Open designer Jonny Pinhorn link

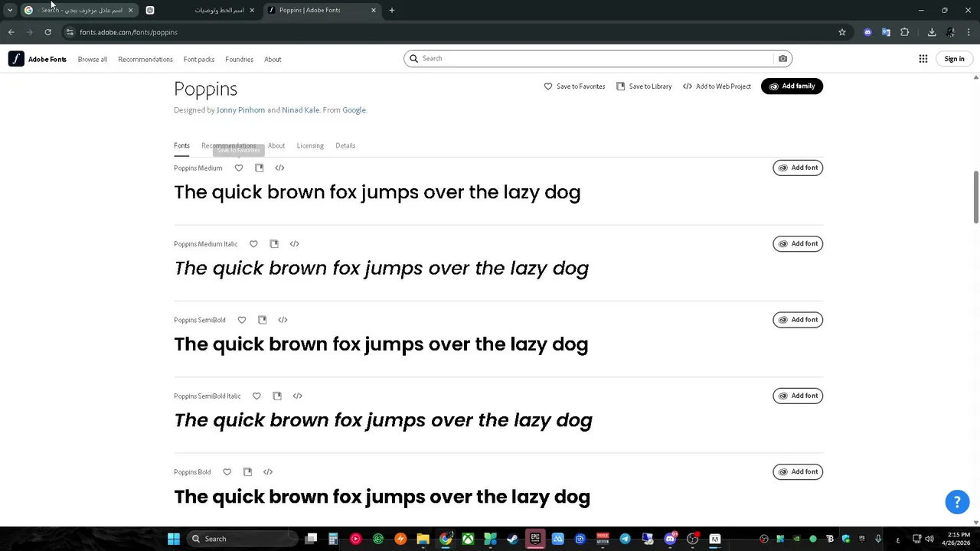[x=240, y=110]
